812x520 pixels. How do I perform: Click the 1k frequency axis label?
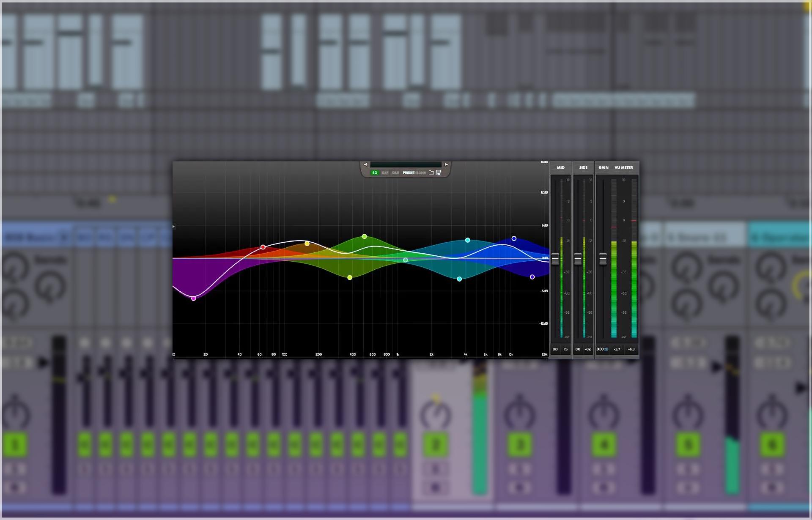[x=398, y=354]
